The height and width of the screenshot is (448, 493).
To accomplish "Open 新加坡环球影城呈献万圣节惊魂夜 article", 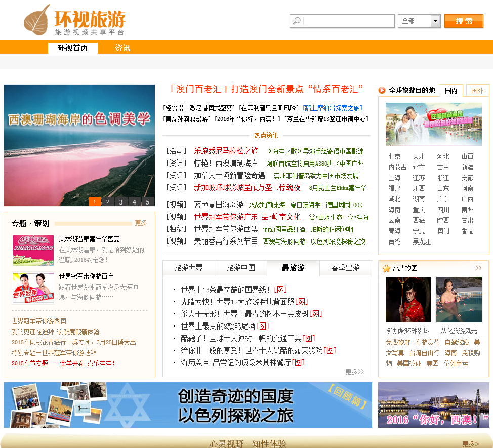I will (x=247, y=188).
